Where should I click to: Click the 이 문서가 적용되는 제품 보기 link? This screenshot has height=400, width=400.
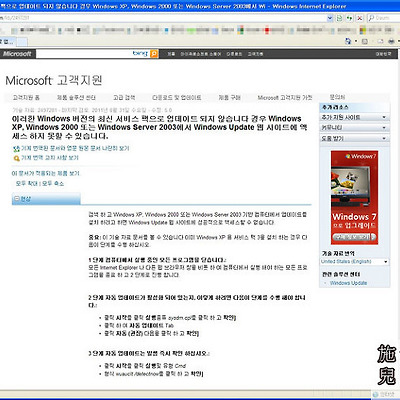pyautogui.click(x=46, y=174)
